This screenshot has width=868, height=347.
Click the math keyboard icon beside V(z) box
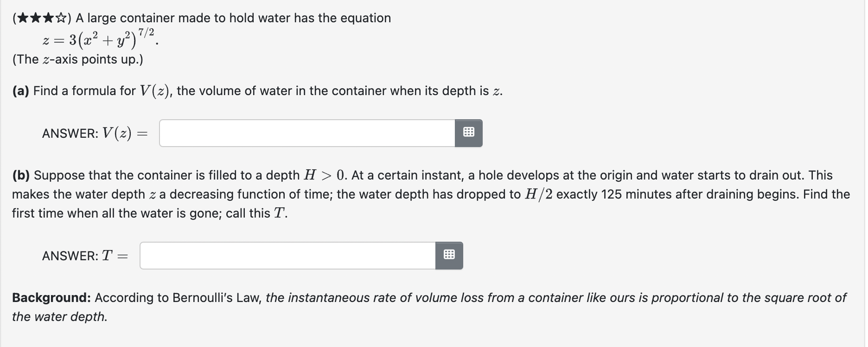pyautogui.click(x=469, y=133)
